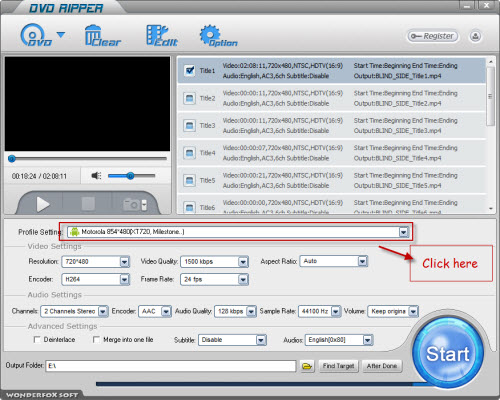Stop the preview playback
Viewport: 500px width, 400px height.
coord(88,204)
